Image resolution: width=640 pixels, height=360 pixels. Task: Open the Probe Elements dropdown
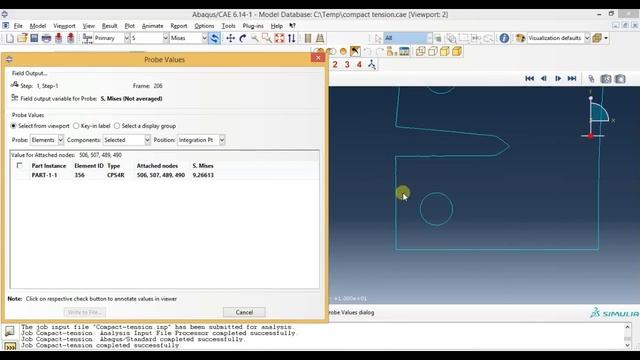(x=47, y=140)
